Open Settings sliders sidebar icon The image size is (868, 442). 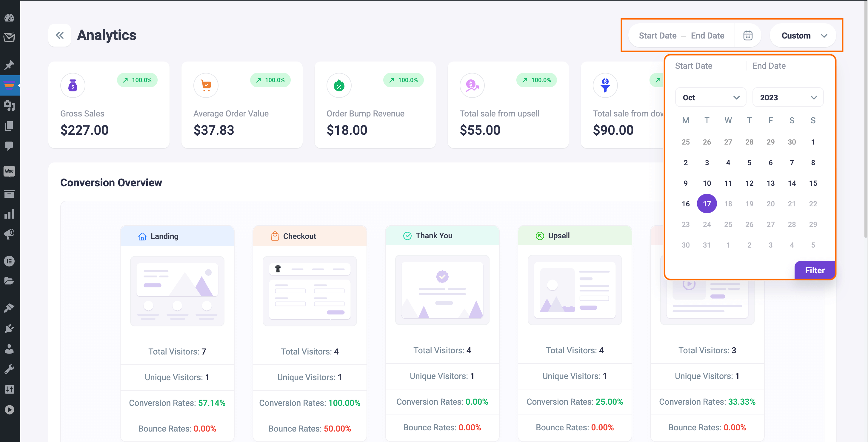[10, 389]
